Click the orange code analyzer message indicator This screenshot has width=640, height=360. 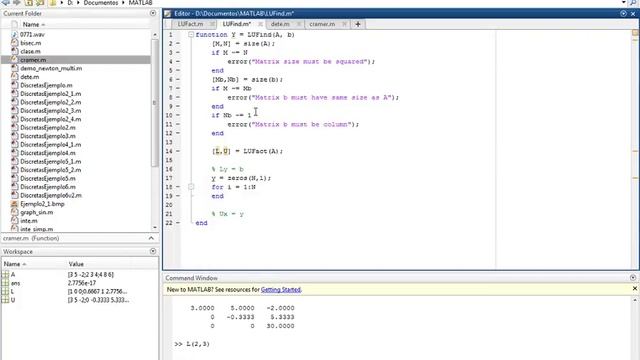(635, 33)
